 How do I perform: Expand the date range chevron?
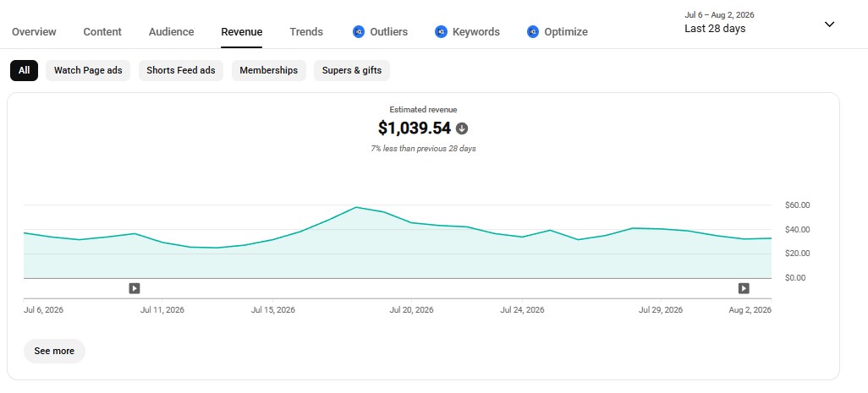click(x=829, y=25)
